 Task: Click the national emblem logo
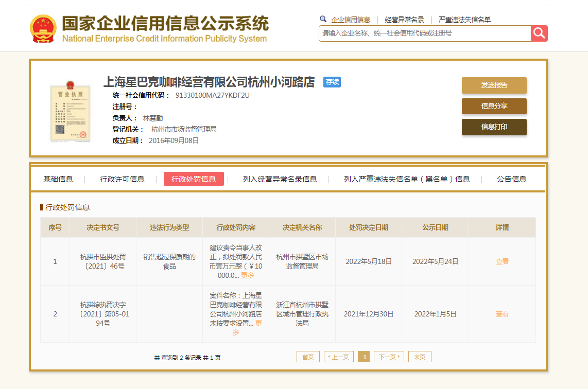pos(43,29)
